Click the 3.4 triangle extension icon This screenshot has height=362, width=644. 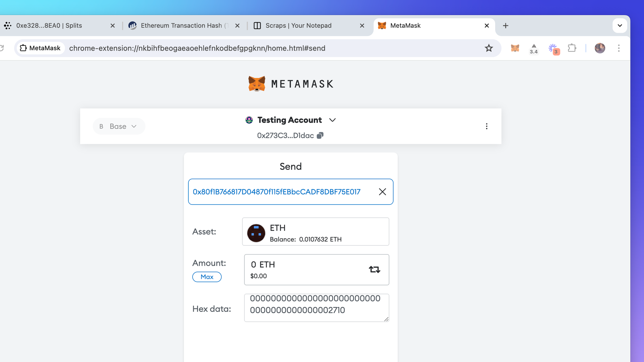pos(534,49)
